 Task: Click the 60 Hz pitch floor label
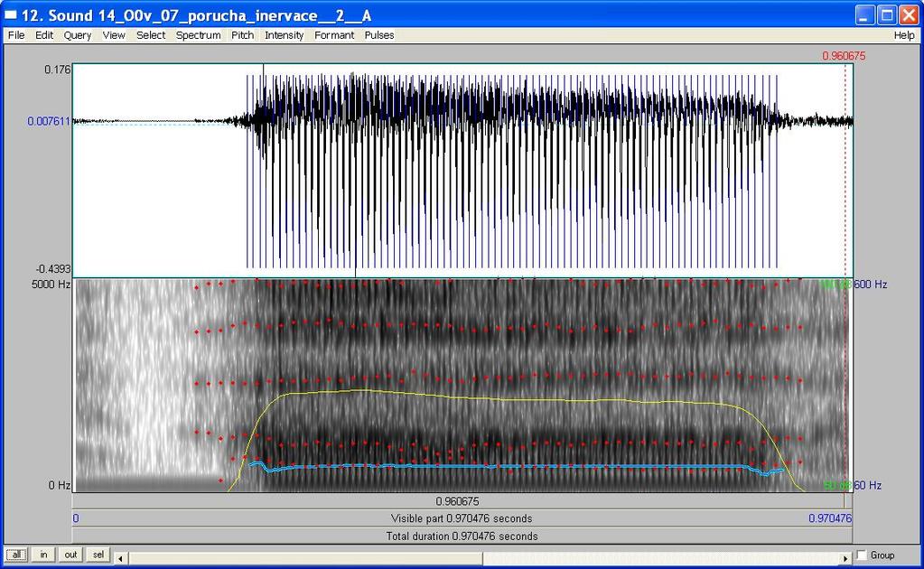point(868,485)
